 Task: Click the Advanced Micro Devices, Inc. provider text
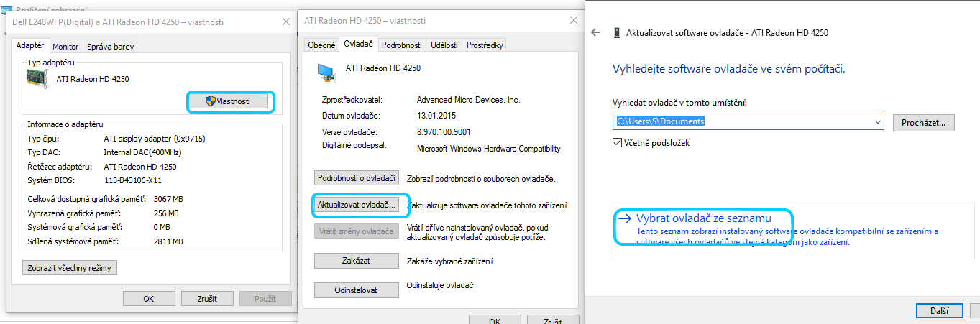(x=468, y=100)
